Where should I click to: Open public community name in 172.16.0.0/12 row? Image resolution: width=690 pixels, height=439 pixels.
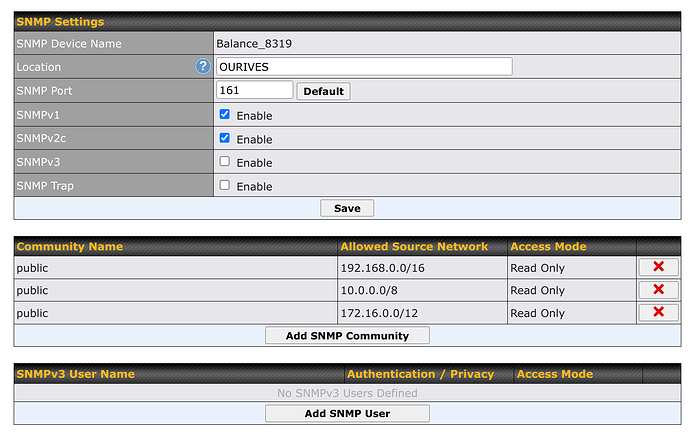click(x=32, y=314)
